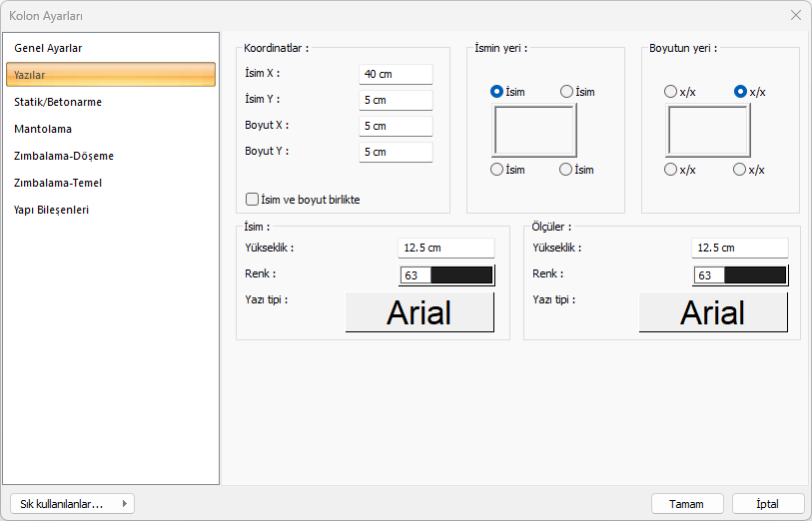Open the Zımbalama-Döşeme category

coord(64,156)
